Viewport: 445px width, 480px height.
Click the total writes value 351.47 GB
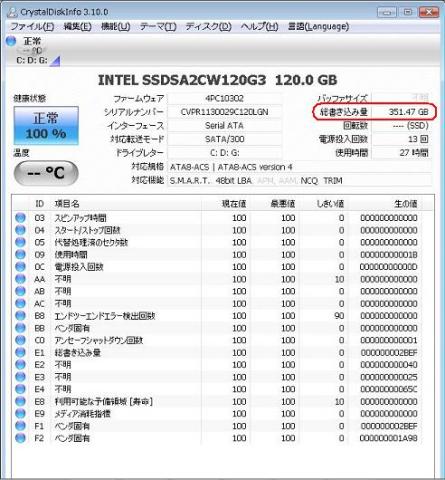click(408, 112)
